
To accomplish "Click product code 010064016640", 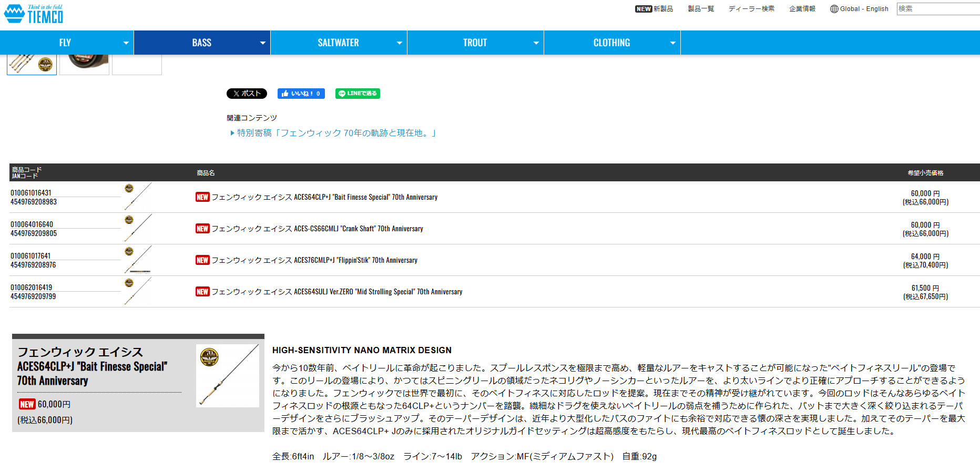I will (32, 224).
